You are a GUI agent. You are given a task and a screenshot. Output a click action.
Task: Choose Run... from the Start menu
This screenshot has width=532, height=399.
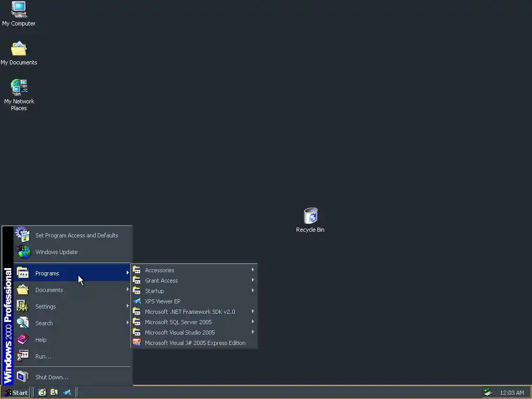[73, 356]
